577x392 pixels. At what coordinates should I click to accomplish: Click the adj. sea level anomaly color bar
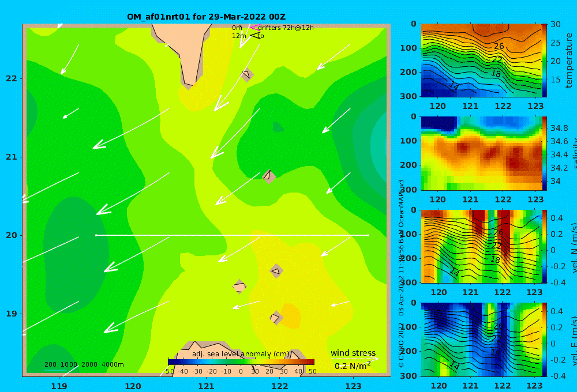pyautogui.click(x=241, y=362)
